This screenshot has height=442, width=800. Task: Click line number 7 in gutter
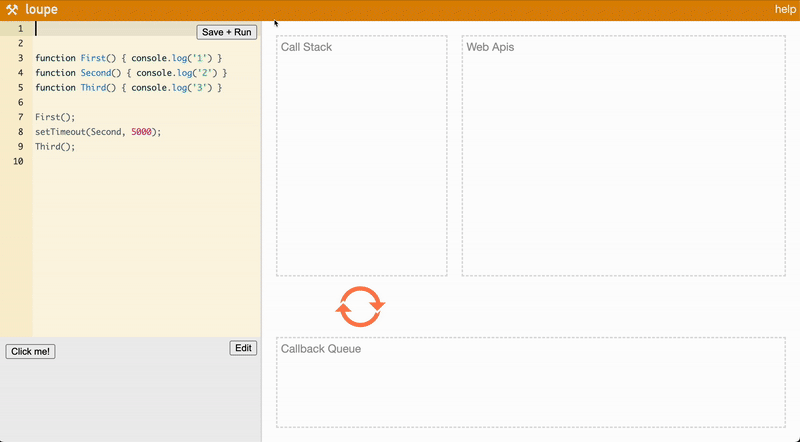pos(20,117)
